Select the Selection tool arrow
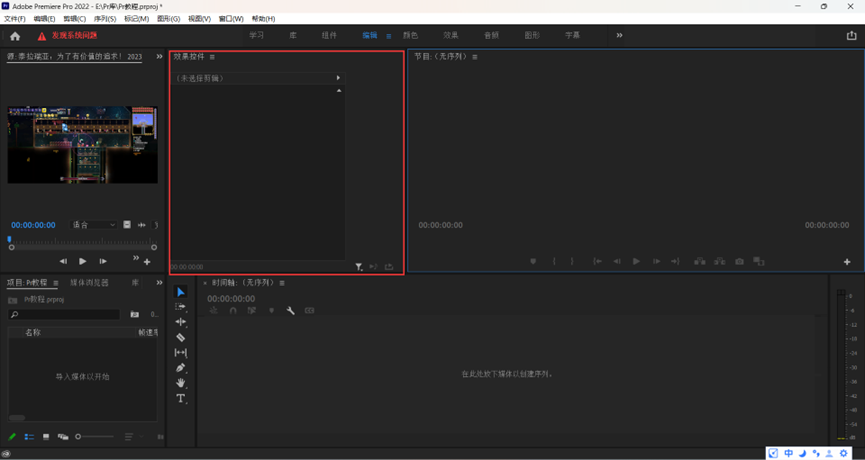 [181, 292]
